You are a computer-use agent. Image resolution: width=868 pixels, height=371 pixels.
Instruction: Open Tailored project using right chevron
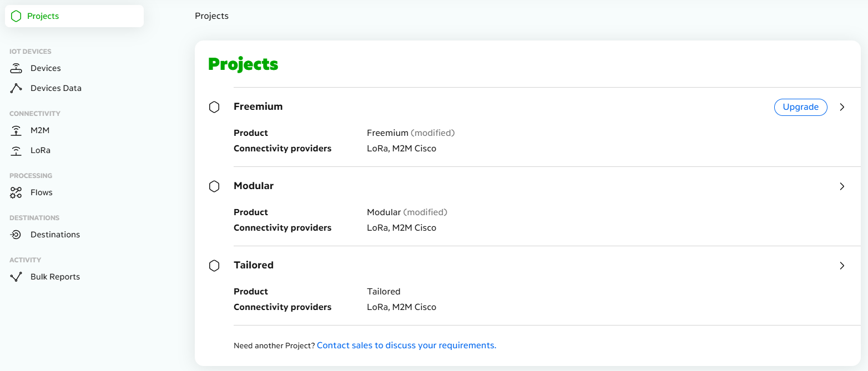click(x=842, y=266)
